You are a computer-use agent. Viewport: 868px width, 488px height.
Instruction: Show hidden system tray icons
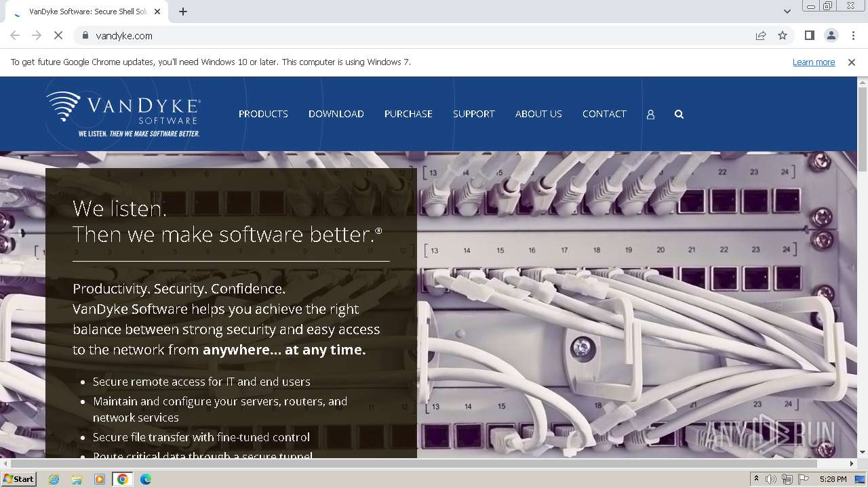pos(756,479)
